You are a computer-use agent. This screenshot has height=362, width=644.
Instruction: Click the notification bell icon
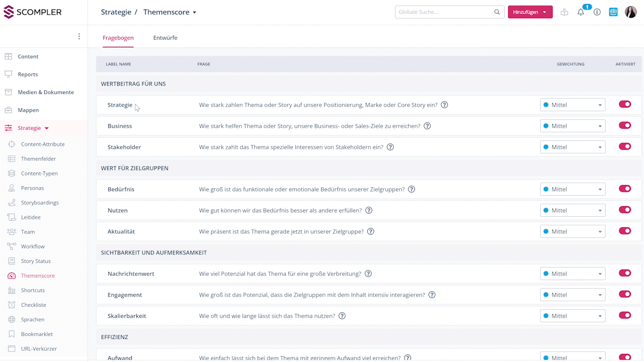click(x=581, y=12)
